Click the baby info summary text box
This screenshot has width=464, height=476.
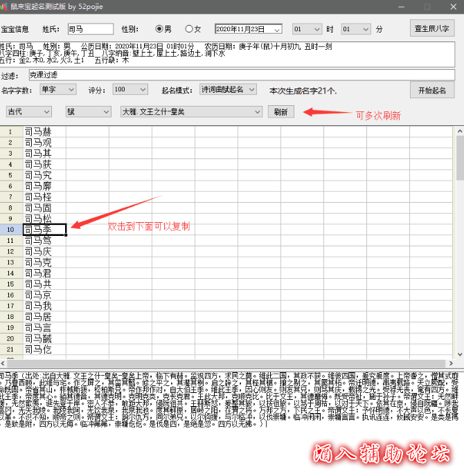pos(227,54)
